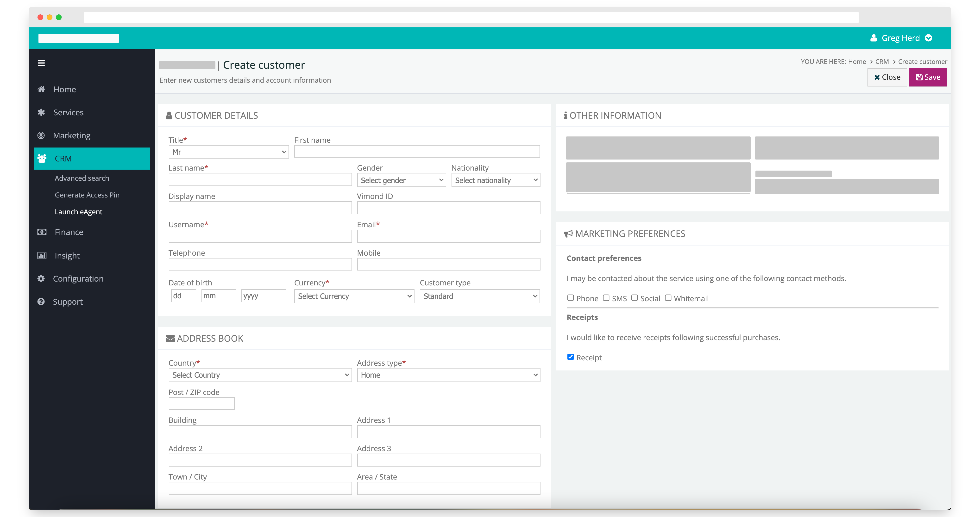Focus the Vimond ID input field

point(449,208)
